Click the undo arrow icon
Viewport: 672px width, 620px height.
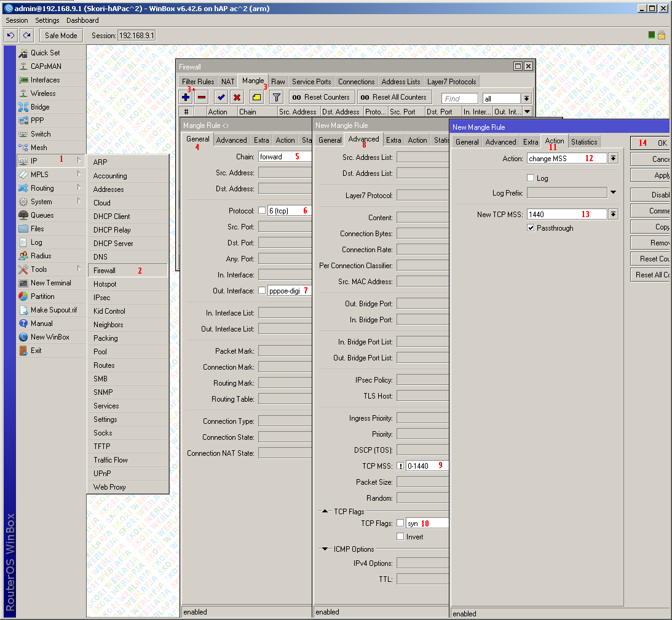point(10,36)
